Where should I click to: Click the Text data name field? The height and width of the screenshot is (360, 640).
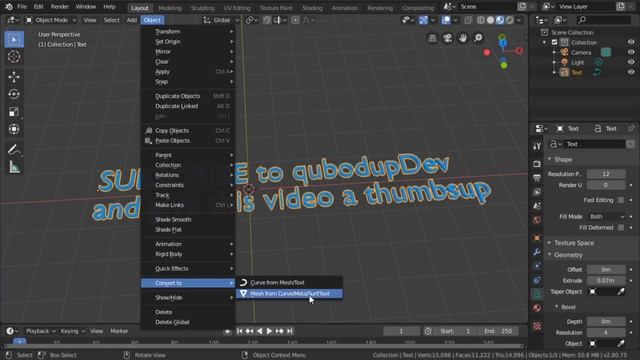pyautogui.click(x=595, y=144)
